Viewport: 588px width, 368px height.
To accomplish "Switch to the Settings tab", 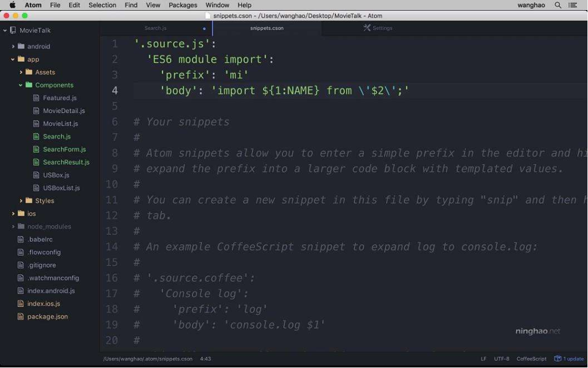I will coord(378,28).
